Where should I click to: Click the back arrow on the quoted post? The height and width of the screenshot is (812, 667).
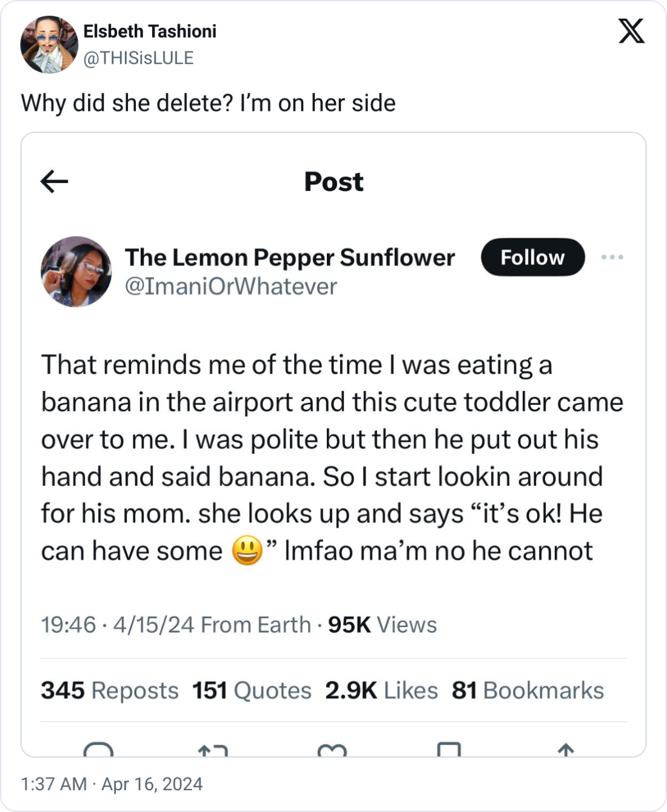click(54, 182)
